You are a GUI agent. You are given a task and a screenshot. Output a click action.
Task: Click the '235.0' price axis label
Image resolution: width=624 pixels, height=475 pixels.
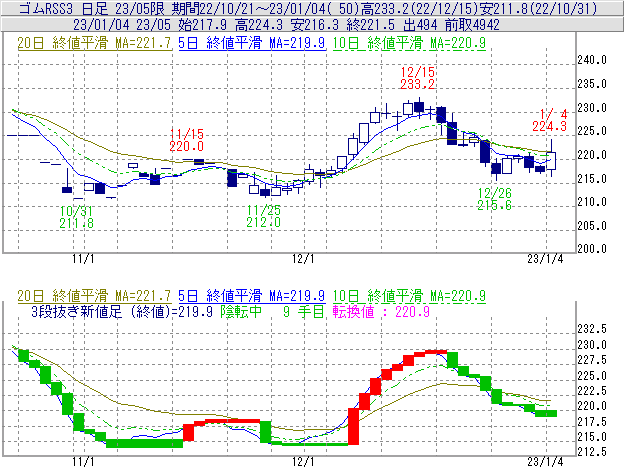click(592, 84)
